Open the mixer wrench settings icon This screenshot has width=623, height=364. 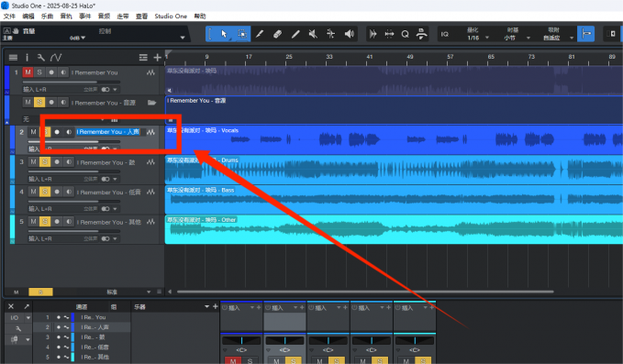[17, 328]
